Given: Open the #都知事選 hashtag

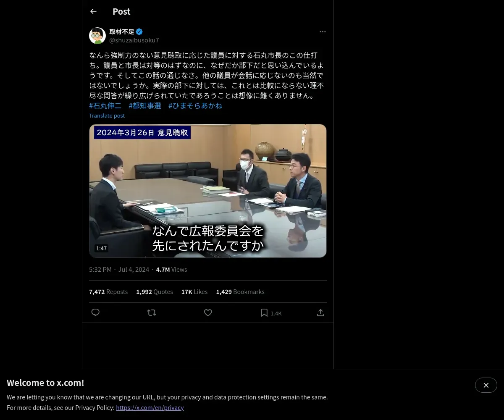Looking at the screenshot, I should (145, 106).
